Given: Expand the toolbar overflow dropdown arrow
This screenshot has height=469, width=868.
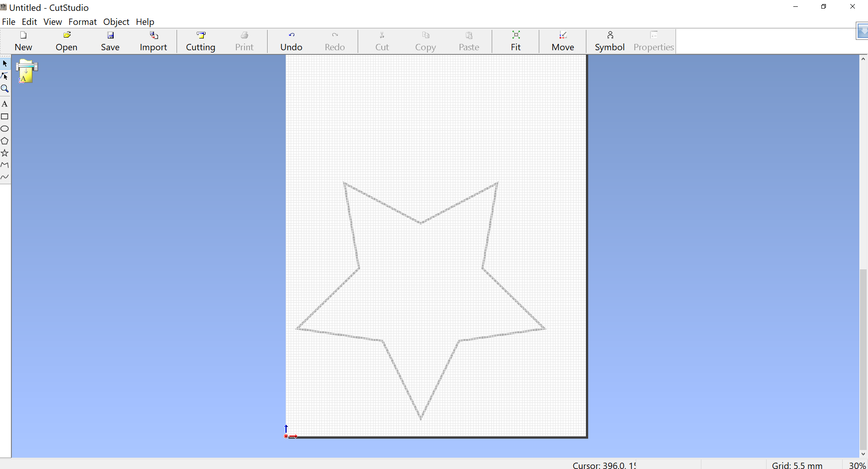Looking at the screenshot, I should 862,31.
